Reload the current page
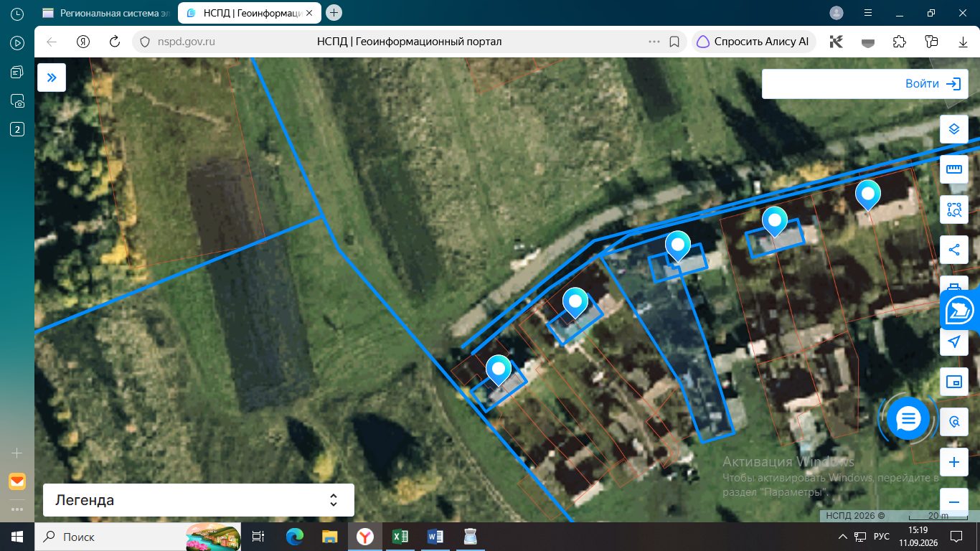 point(114,42)
